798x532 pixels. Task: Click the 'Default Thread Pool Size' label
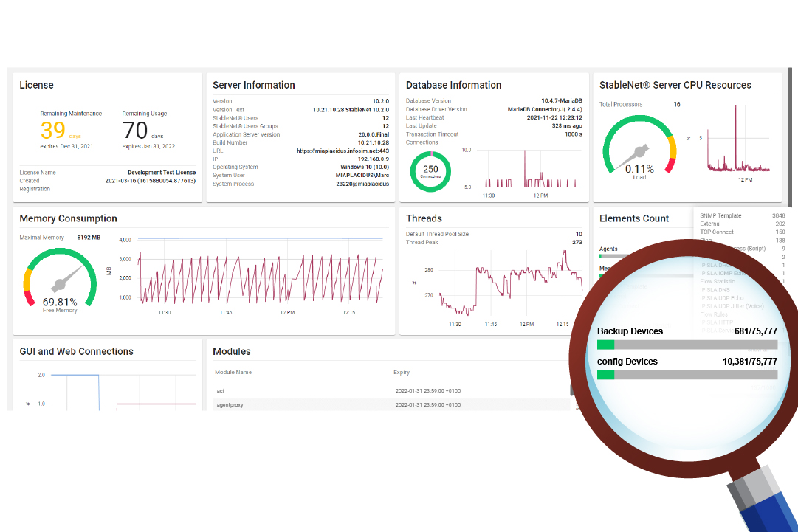tap(437, 234)
